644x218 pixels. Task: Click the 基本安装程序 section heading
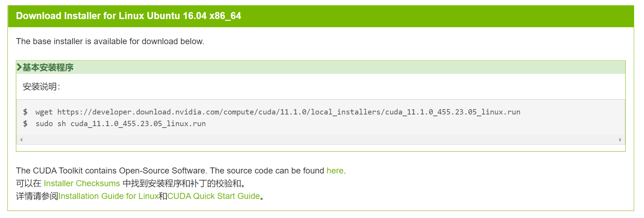[48, 67]
